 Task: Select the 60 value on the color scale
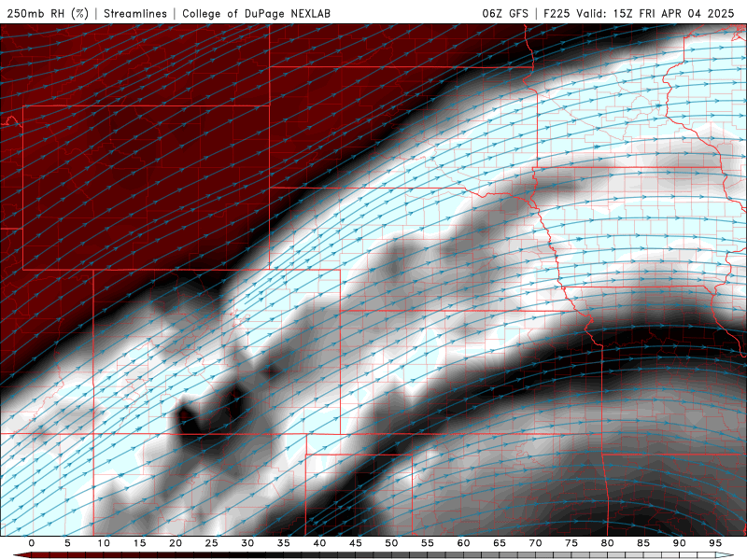point(463,543)
